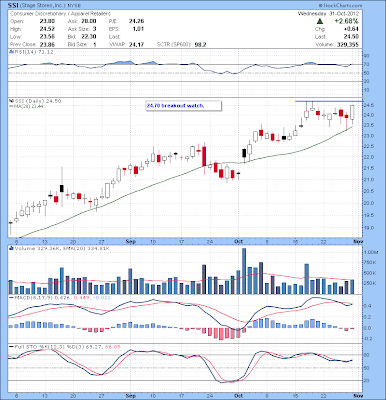Click the High value 24.52

point(47,29)
